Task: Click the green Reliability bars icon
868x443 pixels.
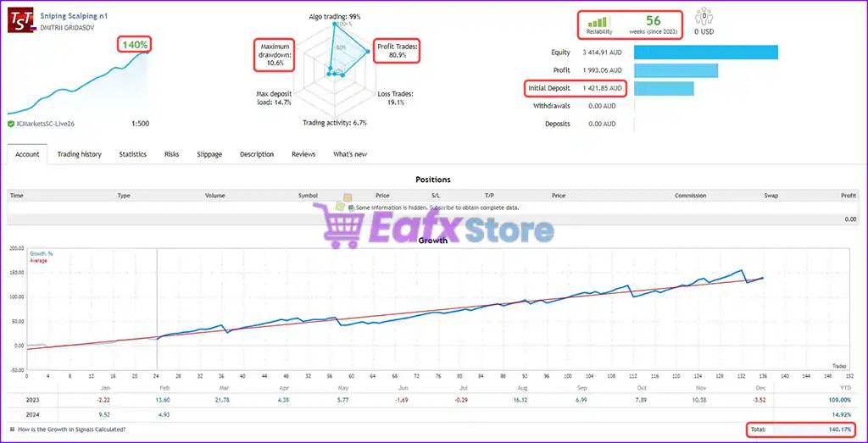Action: [598, 22]
